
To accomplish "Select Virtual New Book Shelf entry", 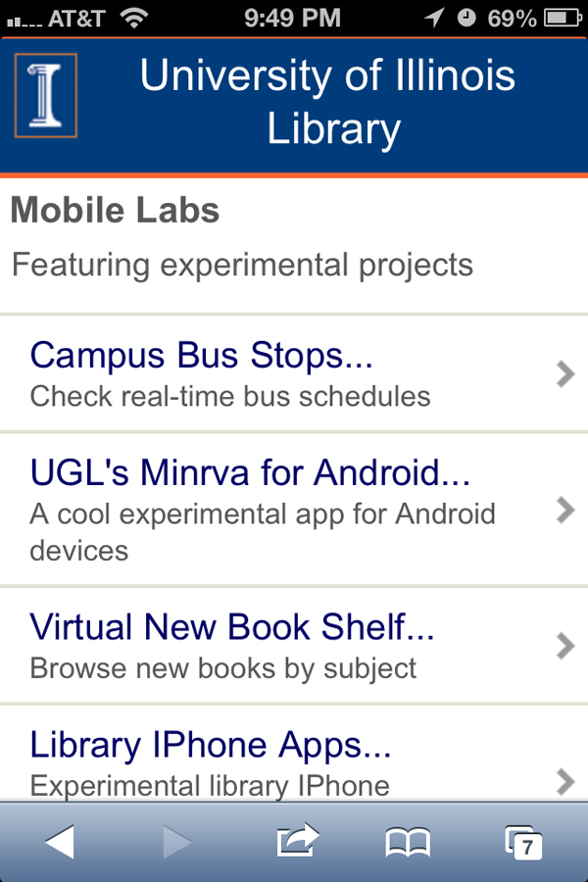I will [232, 627].
